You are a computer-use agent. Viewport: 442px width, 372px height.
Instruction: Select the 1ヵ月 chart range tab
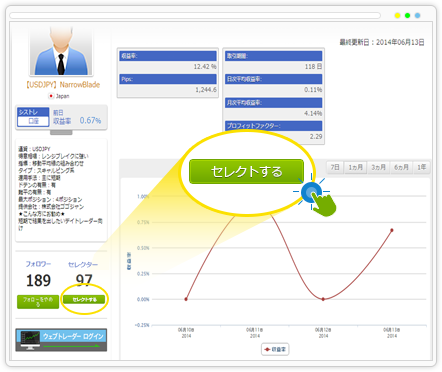[355, 167]
